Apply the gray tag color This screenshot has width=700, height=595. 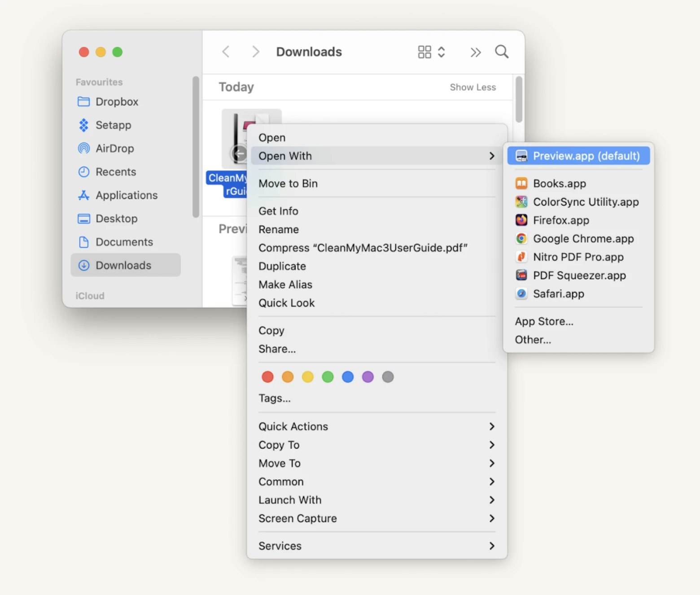(388, 377)
